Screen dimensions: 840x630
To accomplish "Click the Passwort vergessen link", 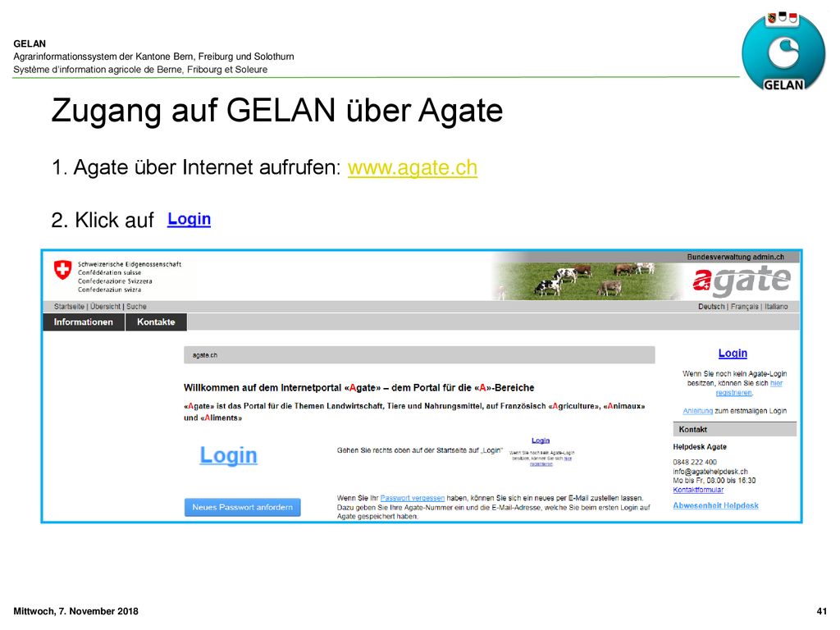I will [x=412, y=498].
